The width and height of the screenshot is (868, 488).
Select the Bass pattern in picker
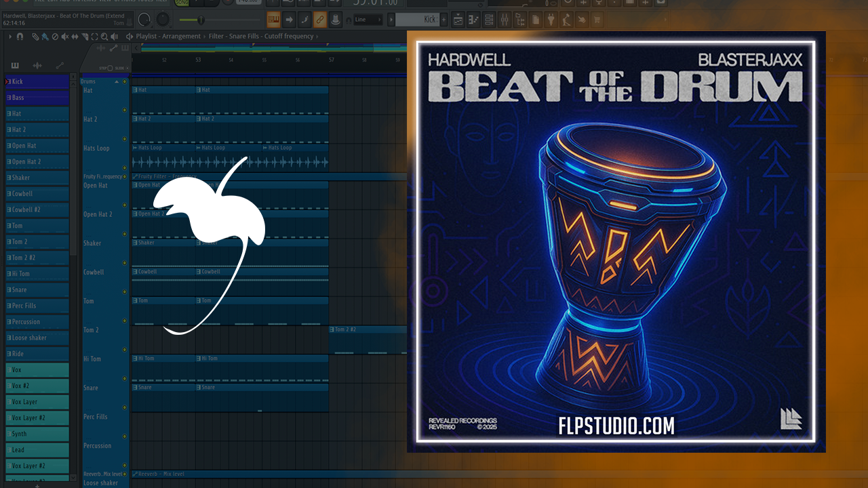point(37,98)
